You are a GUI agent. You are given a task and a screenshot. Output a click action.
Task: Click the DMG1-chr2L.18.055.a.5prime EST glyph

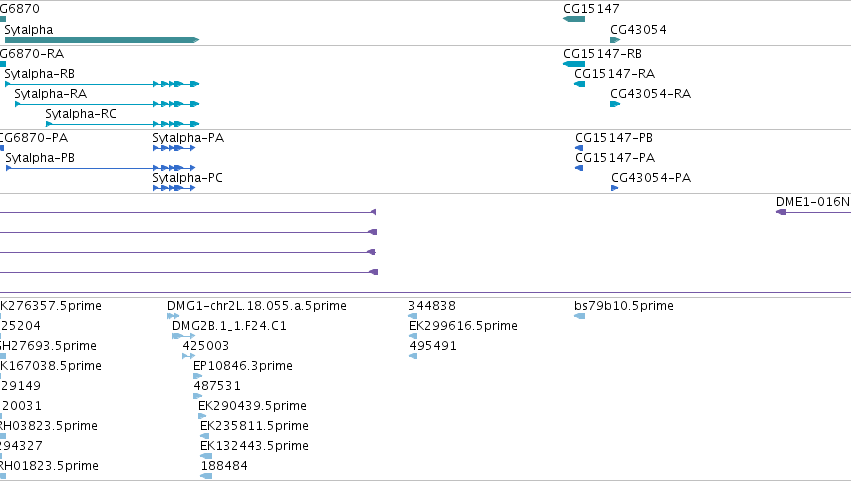[x=173, y=316]
